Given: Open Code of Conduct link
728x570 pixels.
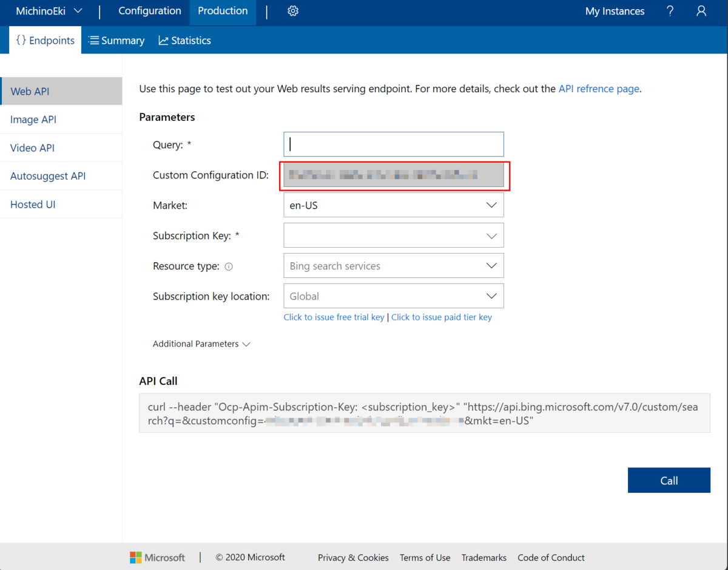Looking at the screenshot, I should click(x=551, y=557).
